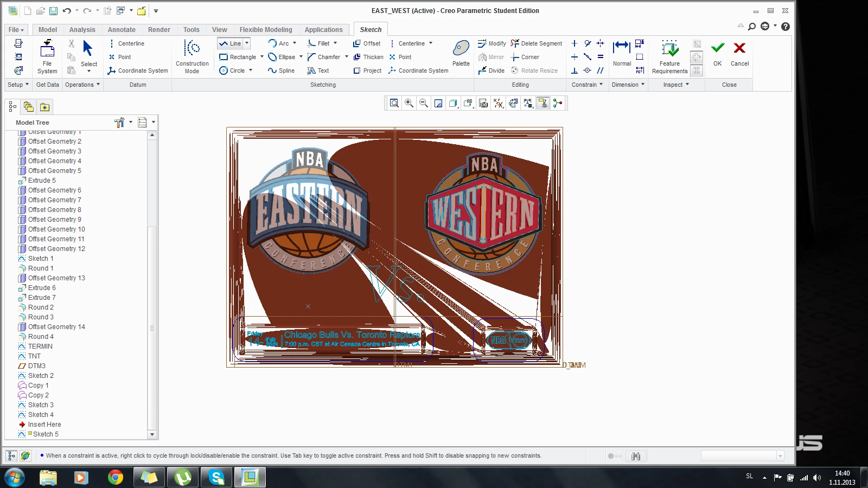Open the Operations group dropdown
This screenshot has width=868, height=488.
82,85
